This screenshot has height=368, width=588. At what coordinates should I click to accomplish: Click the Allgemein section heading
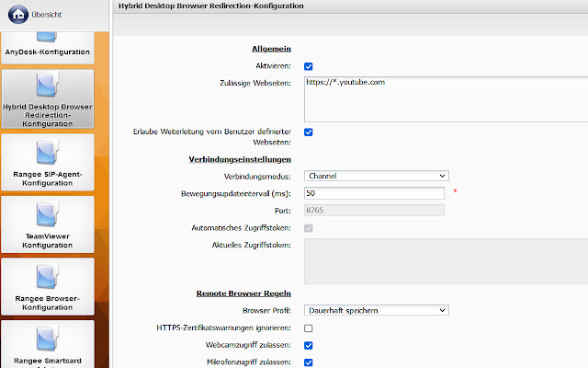[x=272, y=49]
